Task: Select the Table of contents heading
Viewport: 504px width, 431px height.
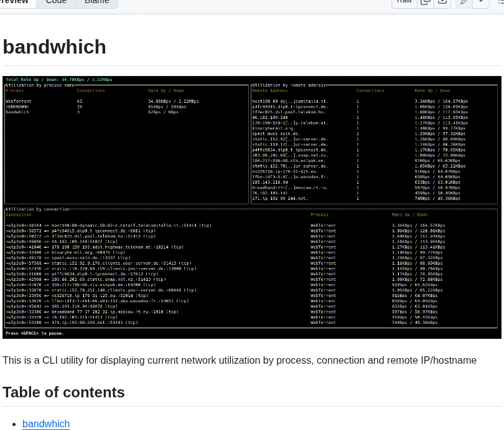Action: [63, 392]
